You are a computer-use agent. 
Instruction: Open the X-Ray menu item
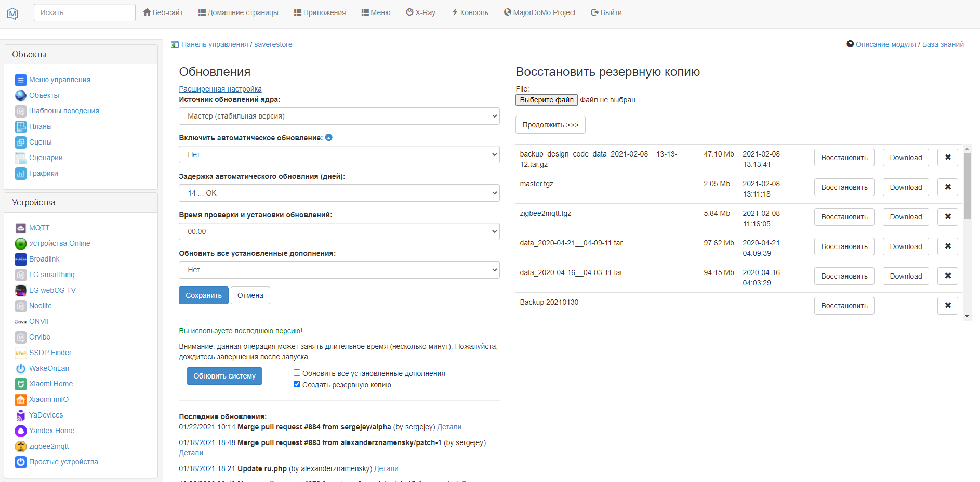[420, 12]
